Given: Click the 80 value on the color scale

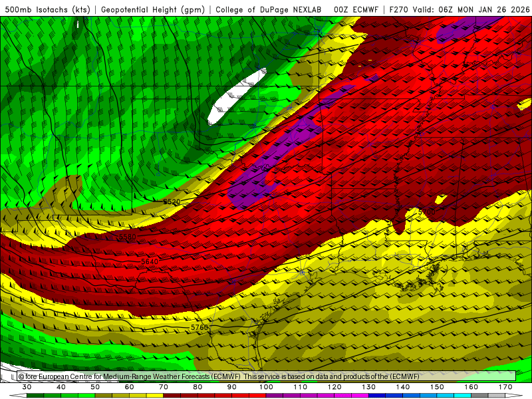Looking at the screenshot, I should coord(198,387).
